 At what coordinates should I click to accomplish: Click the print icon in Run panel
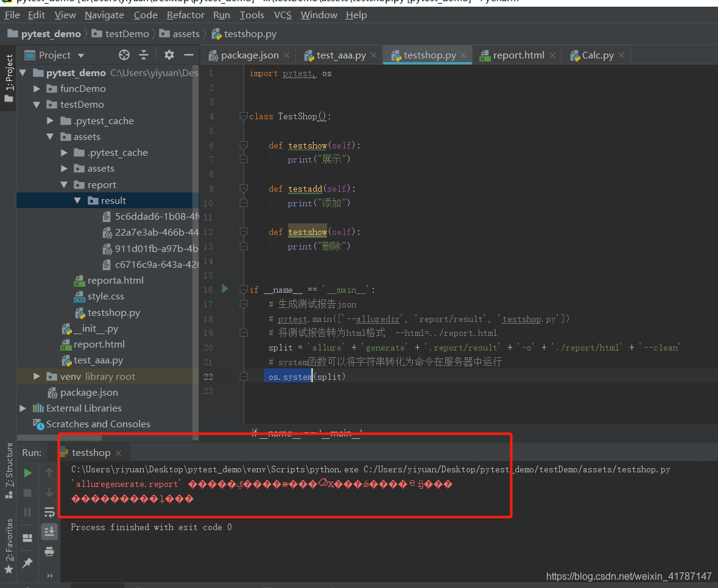pyautogui.click(x=49, y=551)
